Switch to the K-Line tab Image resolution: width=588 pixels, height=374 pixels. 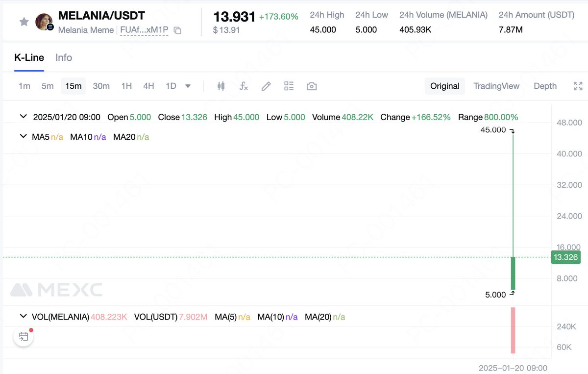pyautogui.click(x=29, y=57)
